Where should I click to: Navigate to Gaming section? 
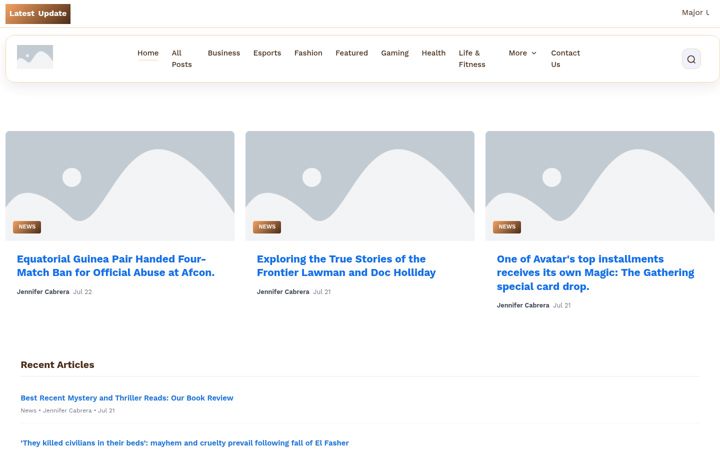tap(394, 53)
